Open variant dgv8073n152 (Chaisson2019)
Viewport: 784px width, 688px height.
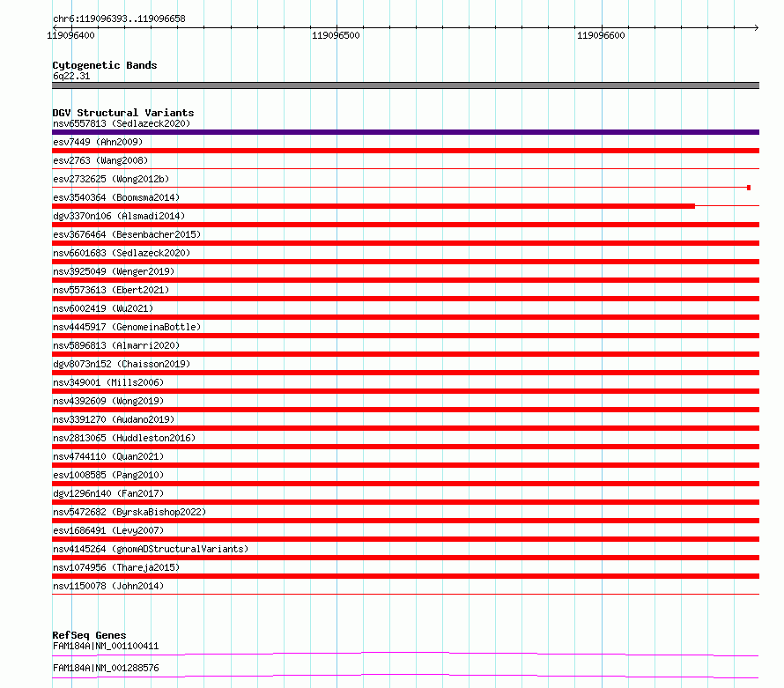point(122,364)
